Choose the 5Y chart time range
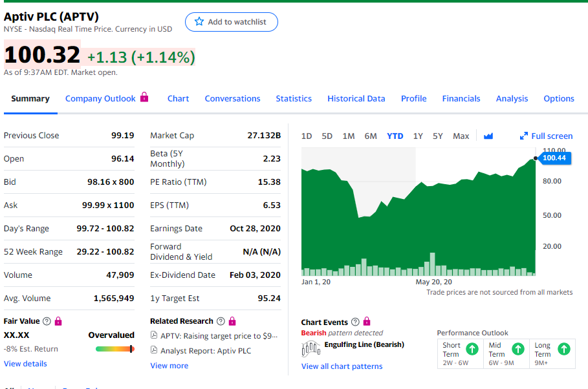 [438, 136]
